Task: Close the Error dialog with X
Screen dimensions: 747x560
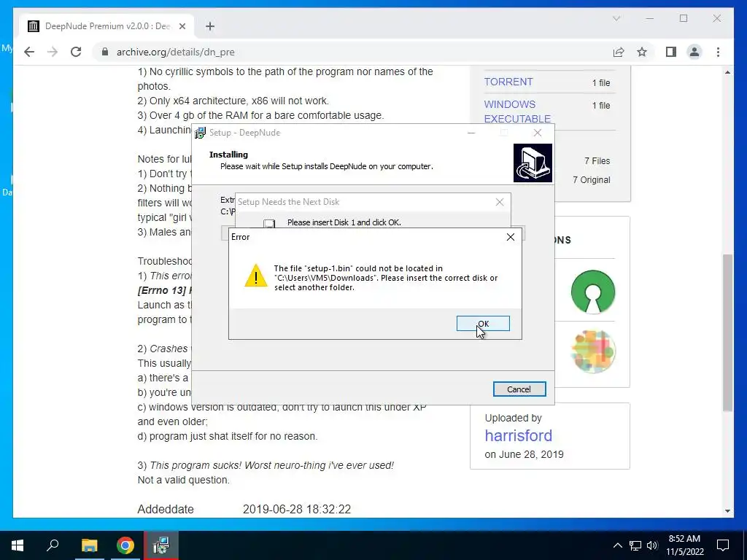Action: (510, 237)
